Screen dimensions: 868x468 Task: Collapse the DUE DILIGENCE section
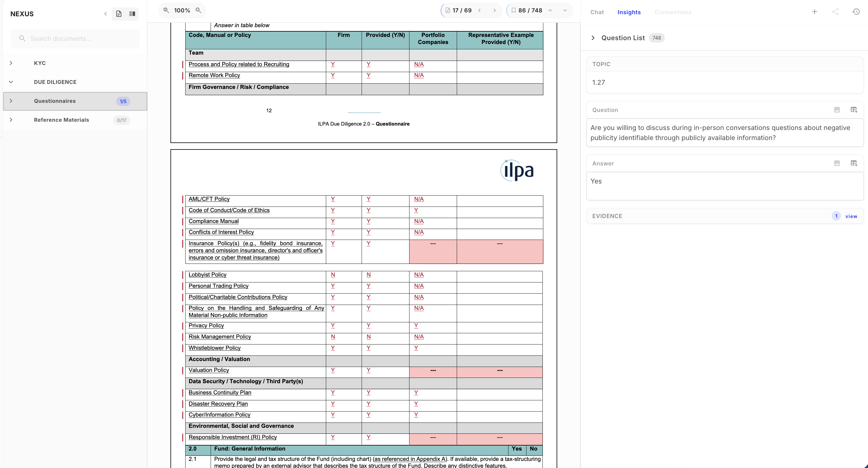tap(11, 82)
